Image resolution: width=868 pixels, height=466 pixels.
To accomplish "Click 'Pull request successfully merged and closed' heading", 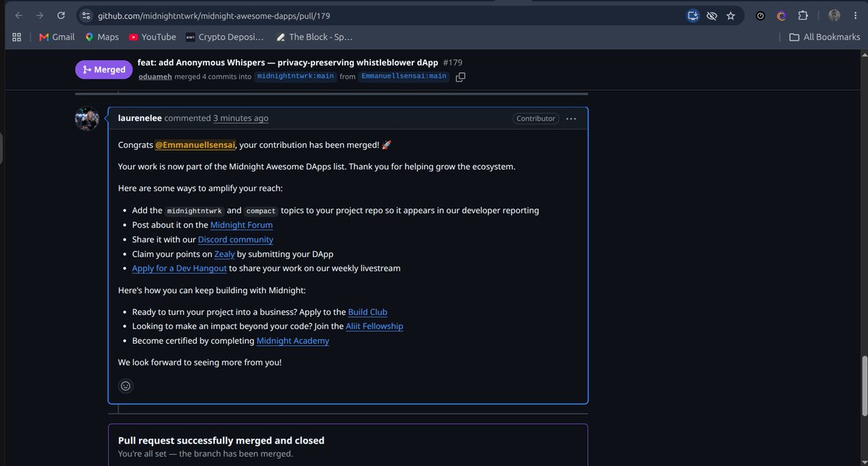I will coord(221,440).
